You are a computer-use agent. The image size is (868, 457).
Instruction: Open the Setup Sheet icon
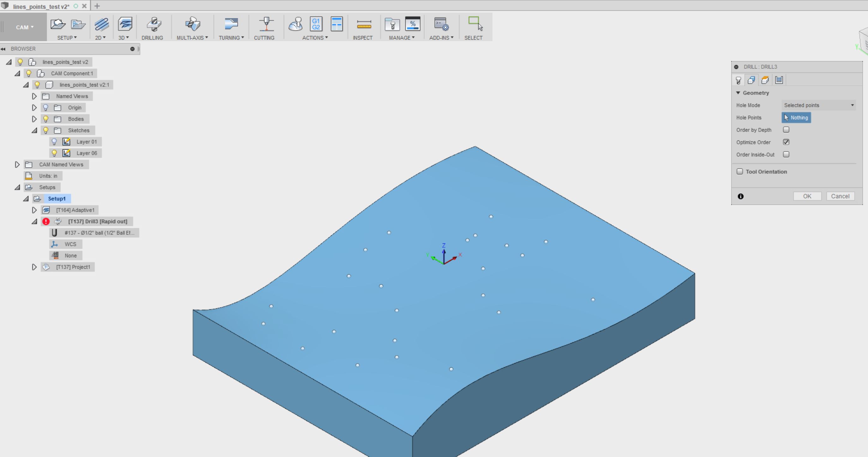(x=336, y=24)
